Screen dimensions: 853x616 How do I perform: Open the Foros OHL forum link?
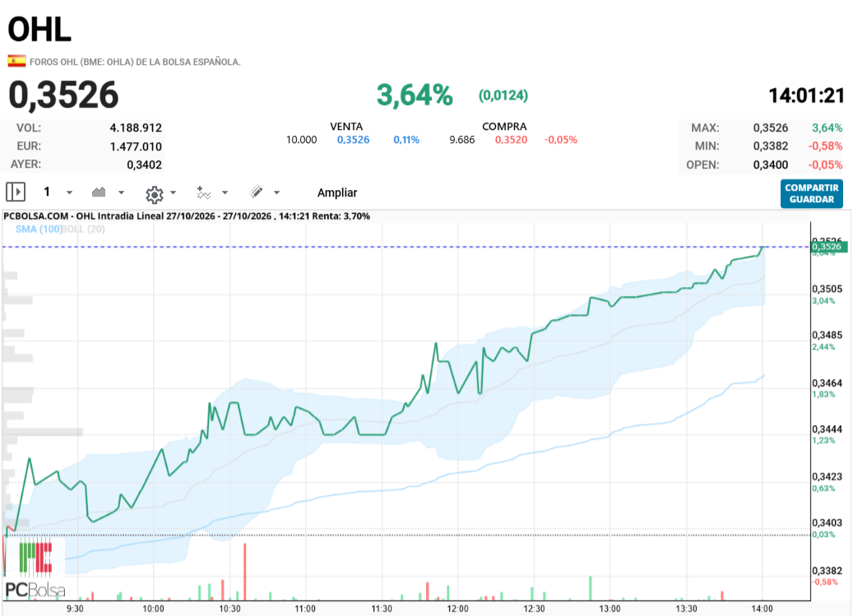(135, 62)
